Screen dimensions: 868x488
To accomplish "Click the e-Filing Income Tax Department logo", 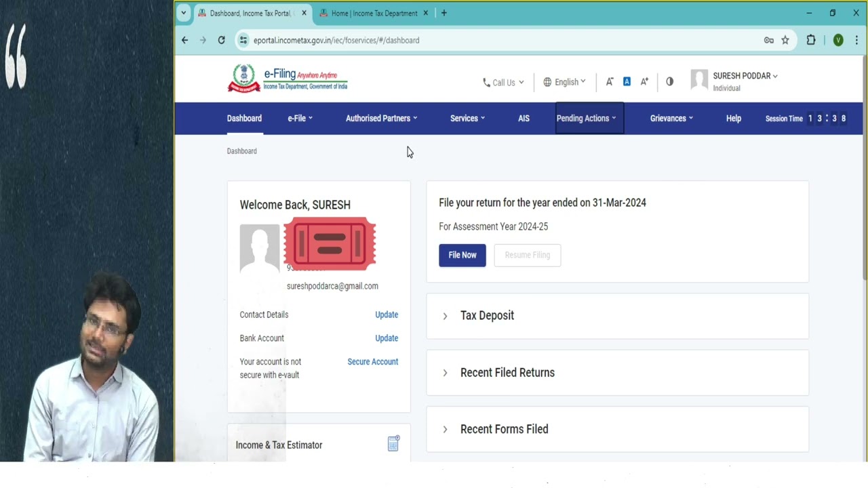I will tap(288, 79).
